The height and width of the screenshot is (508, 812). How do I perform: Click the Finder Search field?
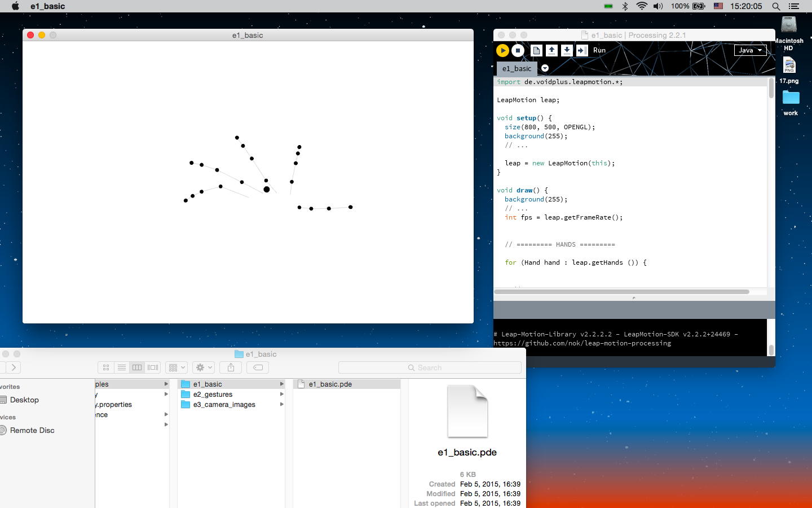(x=430, y=367)
